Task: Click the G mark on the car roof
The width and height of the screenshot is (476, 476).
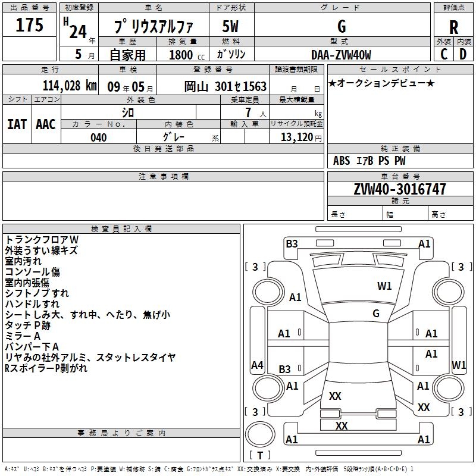Action: [x=375, y=314]
